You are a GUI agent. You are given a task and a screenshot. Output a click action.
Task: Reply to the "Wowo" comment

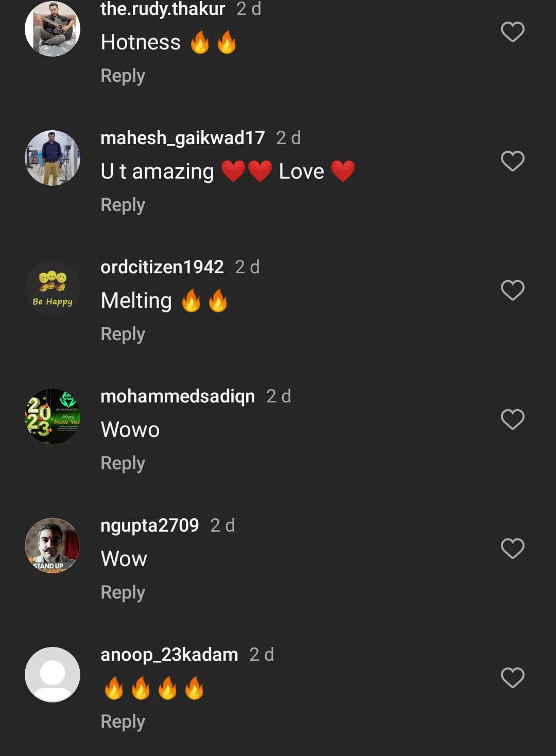click(123, 463)
